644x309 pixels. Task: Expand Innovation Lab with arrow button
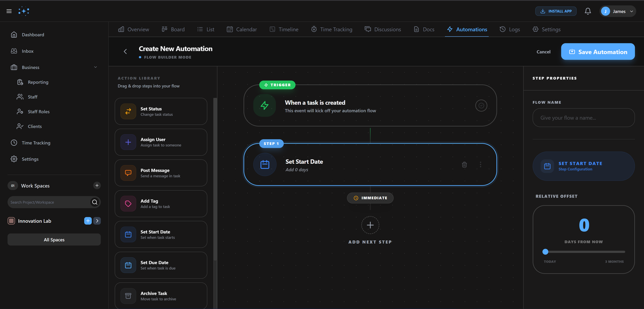pyautogui.click(x=97, y=221)
